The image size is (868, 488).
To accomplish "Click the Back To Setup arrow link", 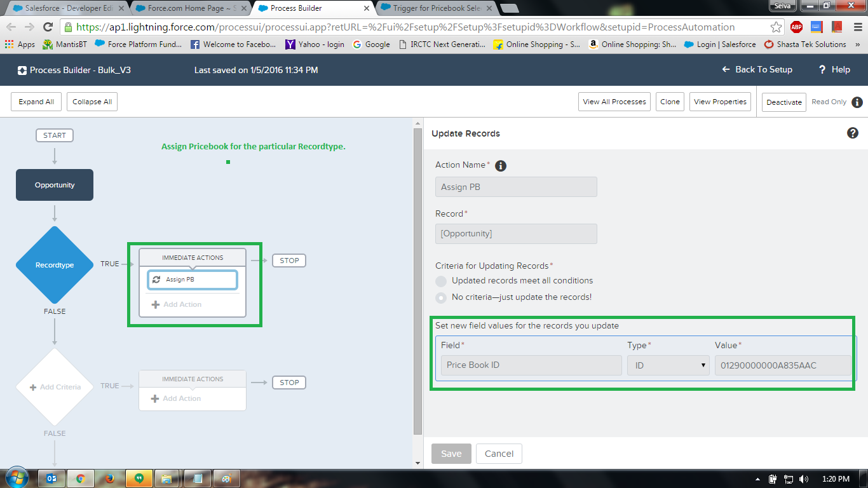I will click(x=757, y=69).
